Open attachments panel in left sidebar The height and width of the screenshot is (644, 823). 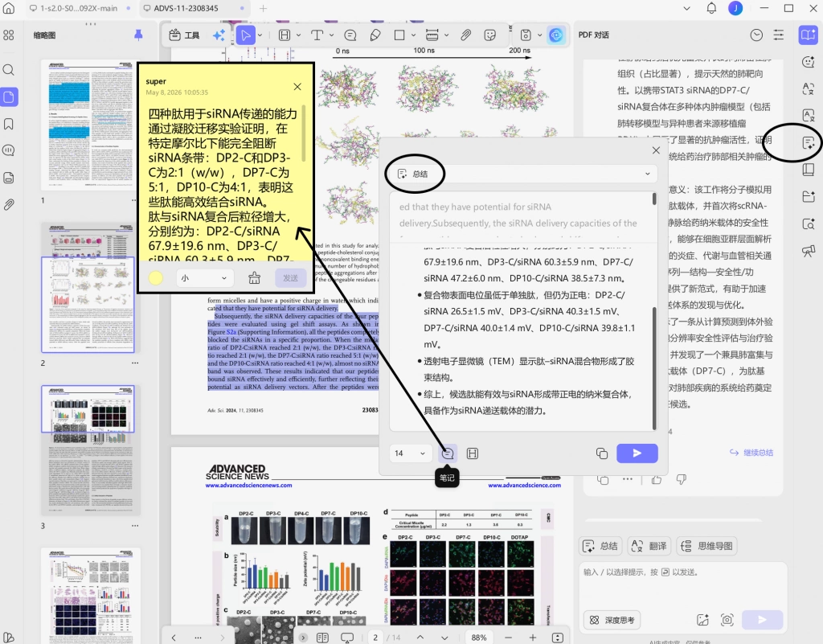tap(9, 205)
